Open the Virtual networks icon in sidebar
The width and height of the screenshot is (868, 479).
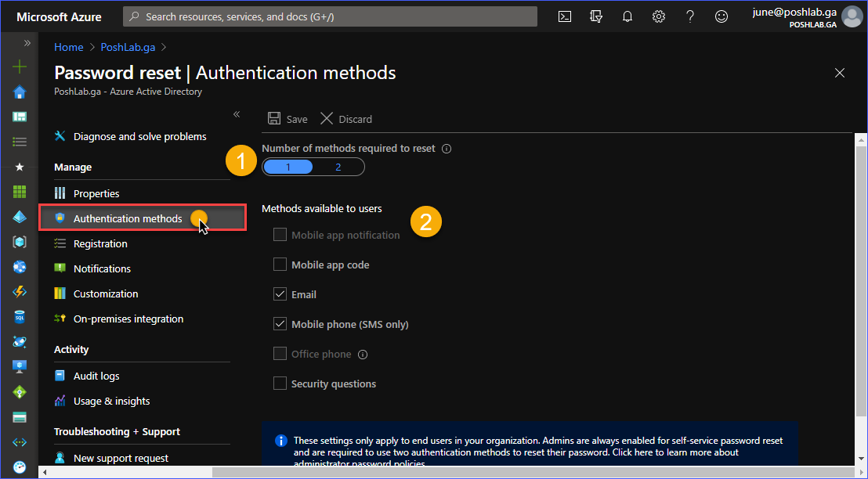20,442
